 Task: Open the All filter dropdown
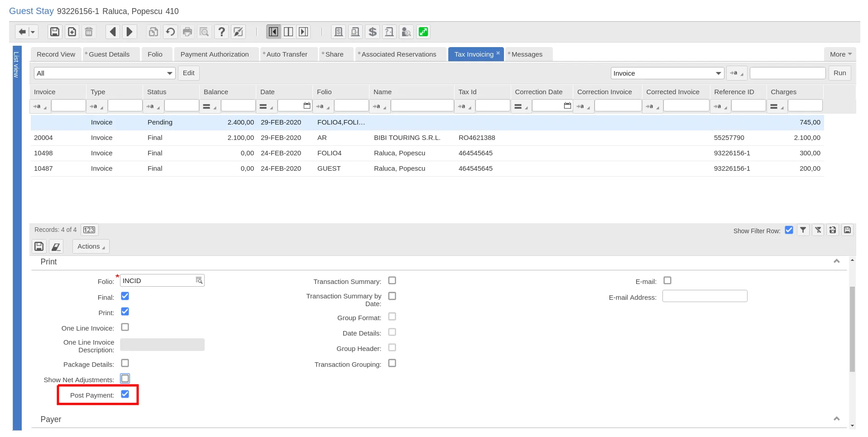(105, 73)
